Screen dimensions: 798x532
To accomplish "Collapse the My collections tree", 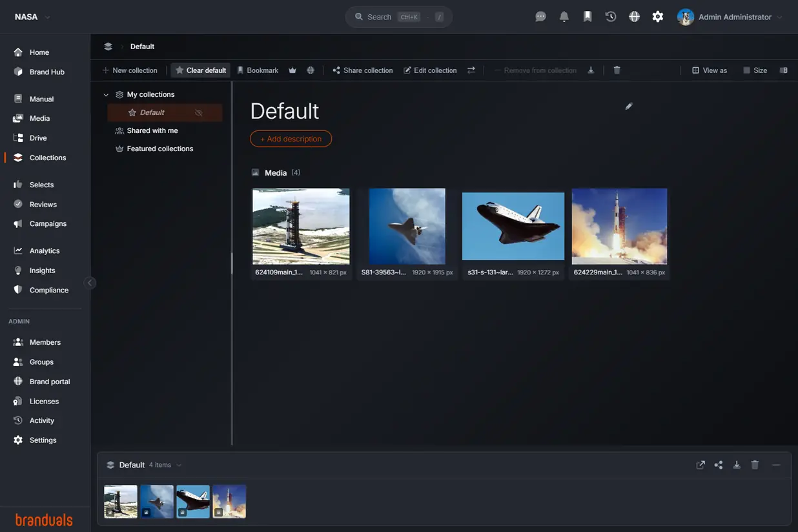I will [x=106, y=95].
